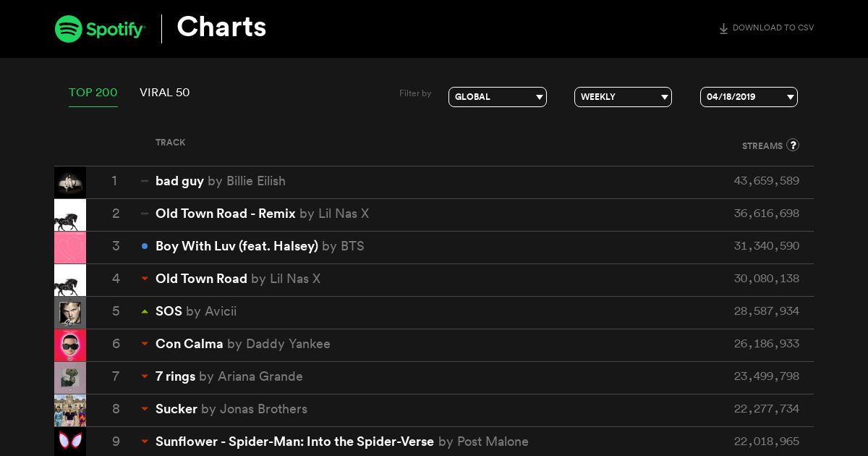Open the Avicii SOS album thumbnail

[70, 313]
